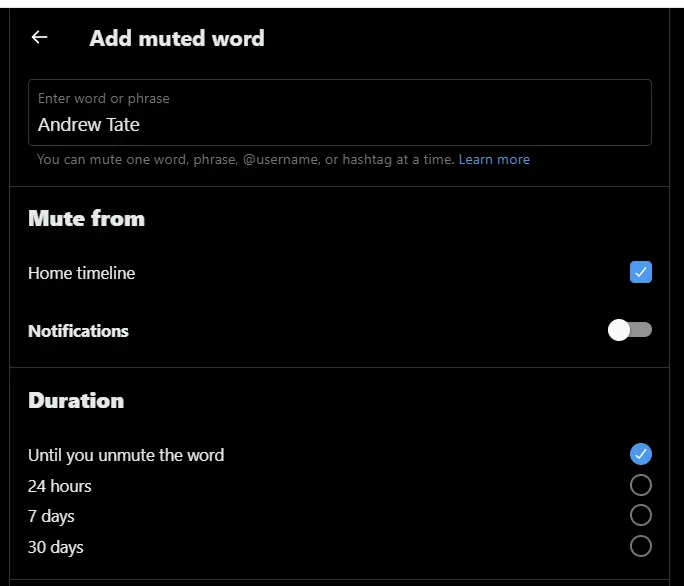Click the Add muted word title
This screenshot has width=684, height=586.
pos(177,38)
